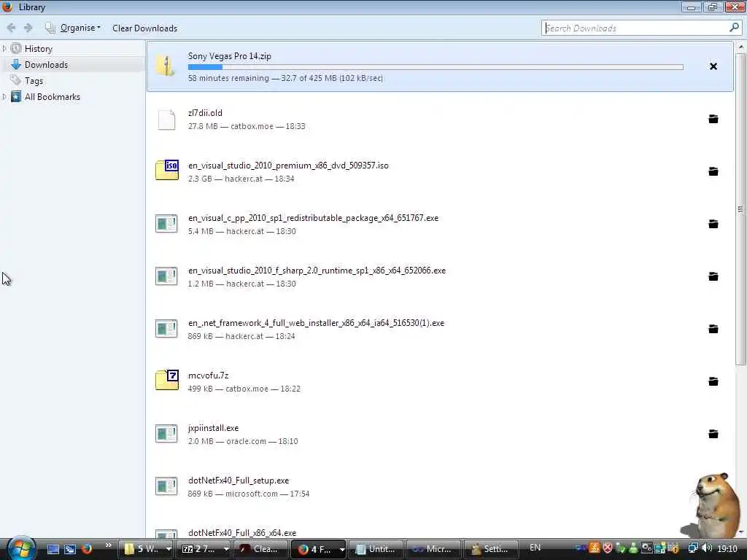Click Clear Downloads
Image resolution: width=747 pixels, height=560 pixels.
click(x=145, y=28)
